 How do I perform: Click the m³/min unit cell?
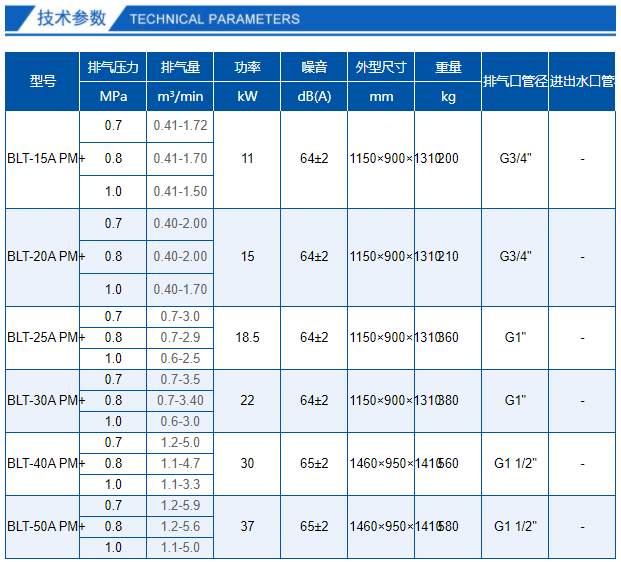[x=180, y=97]
